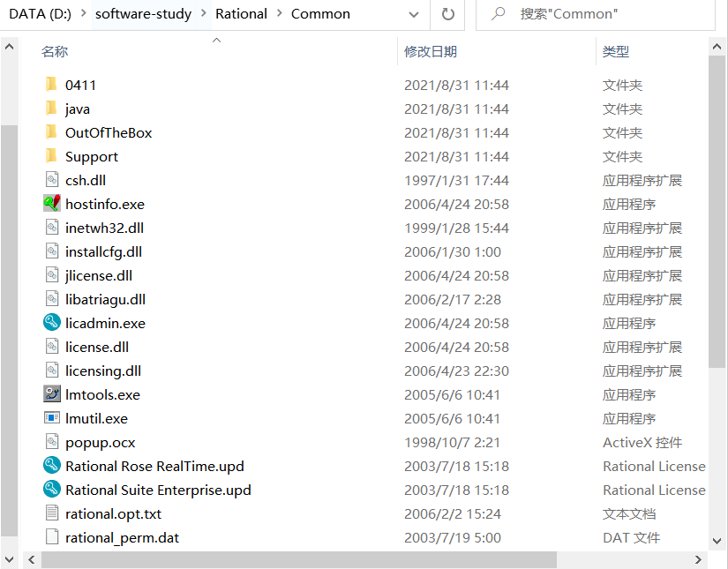Click the search magnifier icon
The image size is (728, 569).
[x=499, y=13]
